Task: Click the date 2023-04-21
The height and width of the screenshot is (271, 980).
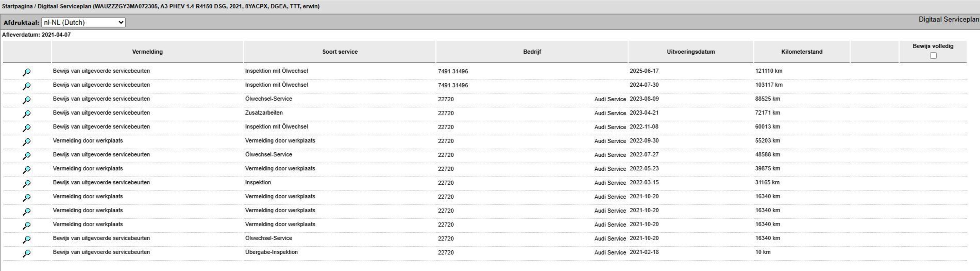Action: [x=644, y=112]
